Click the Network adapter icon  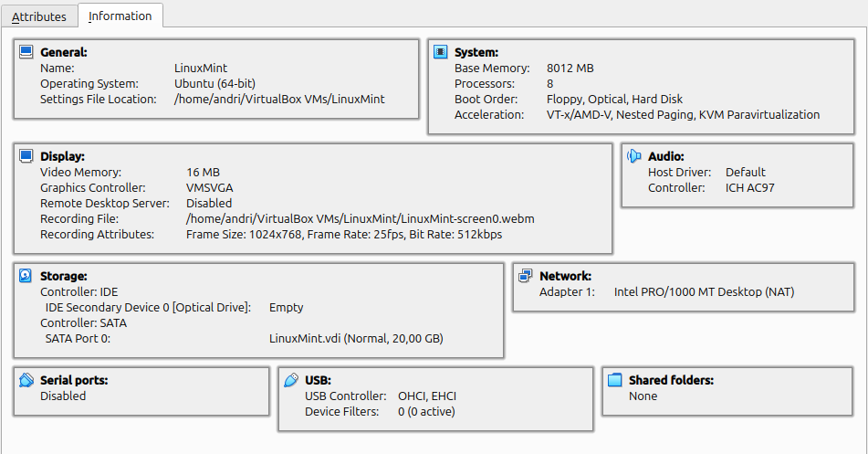526,276
